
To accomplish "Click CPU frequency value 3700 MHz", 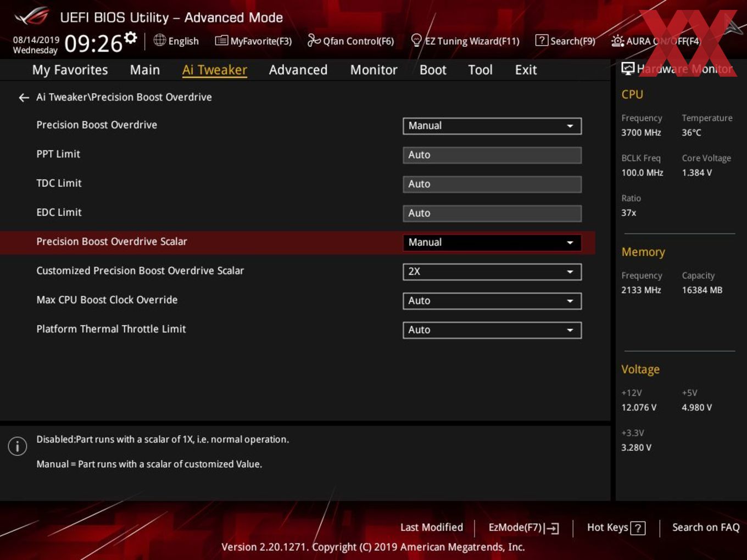I will point(641,132).
